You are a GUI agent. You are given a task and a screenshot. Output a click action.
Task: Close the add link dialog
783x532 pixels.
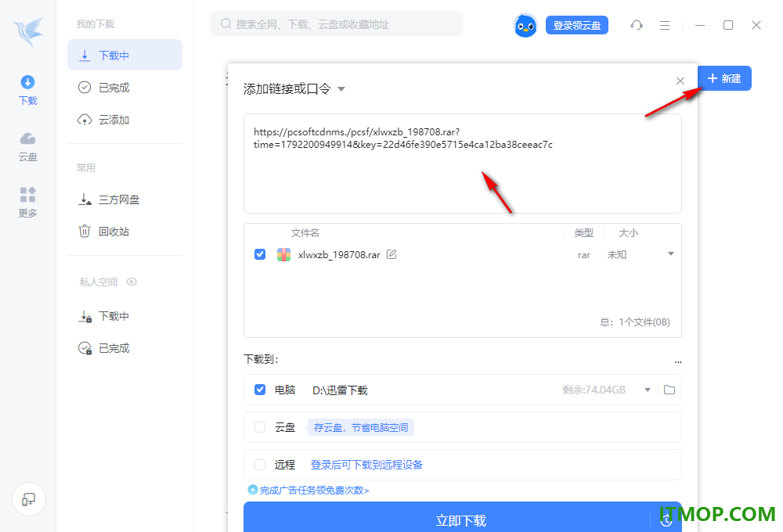(680, 81)
